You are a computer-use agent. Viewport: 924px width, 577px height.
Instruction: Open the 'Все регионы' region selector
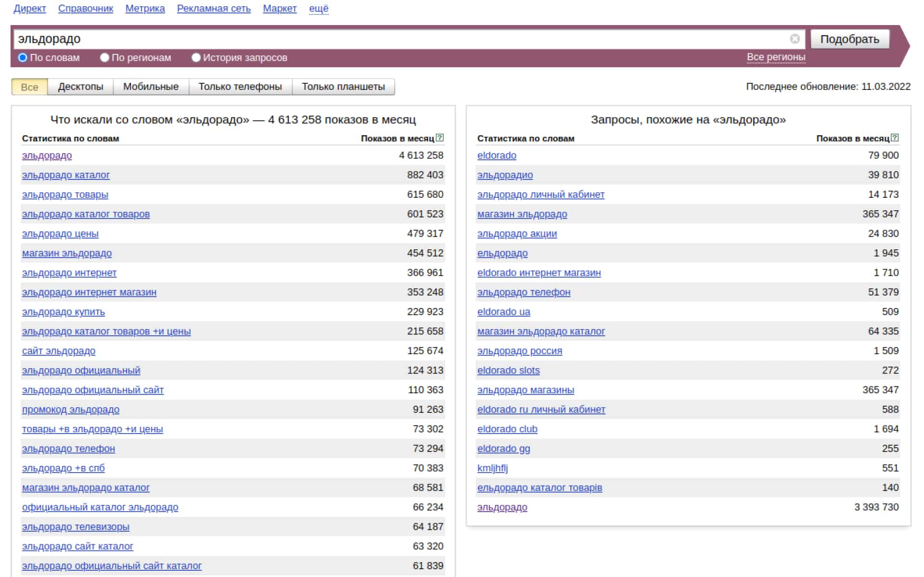click(x=776, y=57)
